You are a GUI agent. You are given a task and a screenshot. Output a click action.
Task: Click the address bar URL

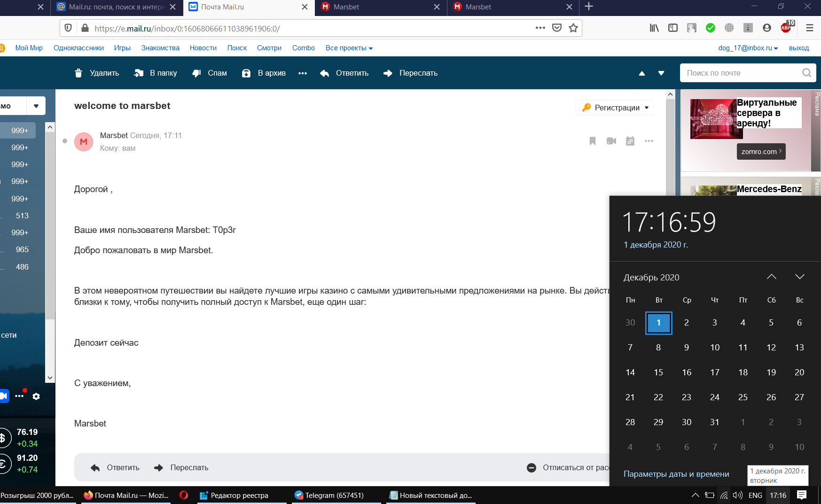[187, 28]
